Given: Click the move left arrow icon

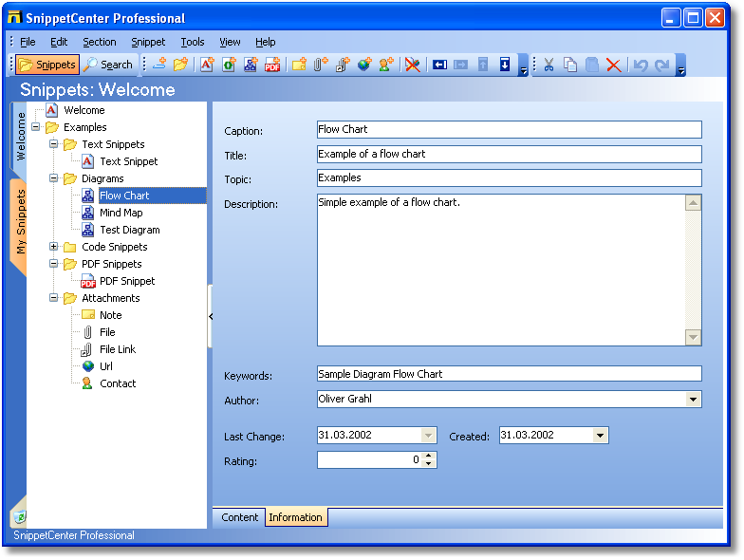Looking at the screenshot, I should (440, 65).
